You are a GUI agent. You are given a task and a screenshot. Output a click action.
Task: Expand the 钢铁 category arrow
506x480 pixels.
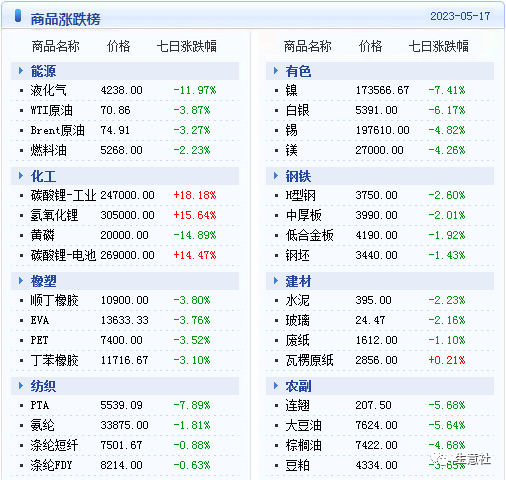pyautogui.click(x=276, y=176)
